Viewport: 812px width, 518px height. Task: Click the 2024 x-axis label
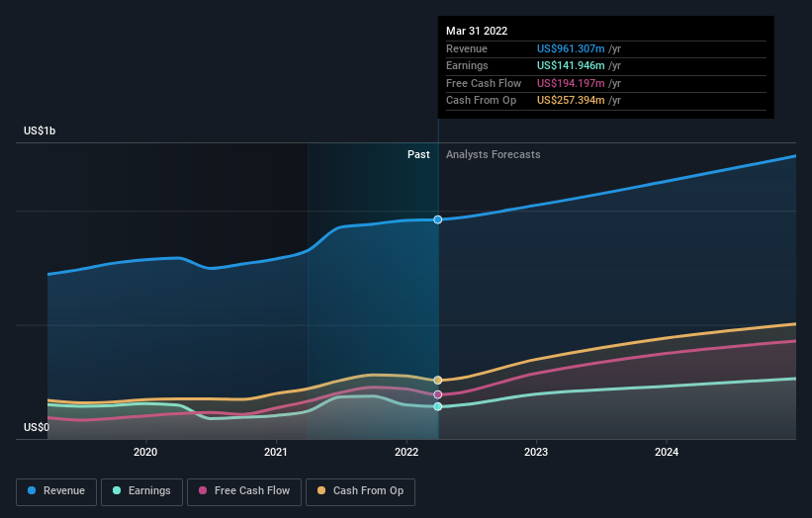pos(666,453)
